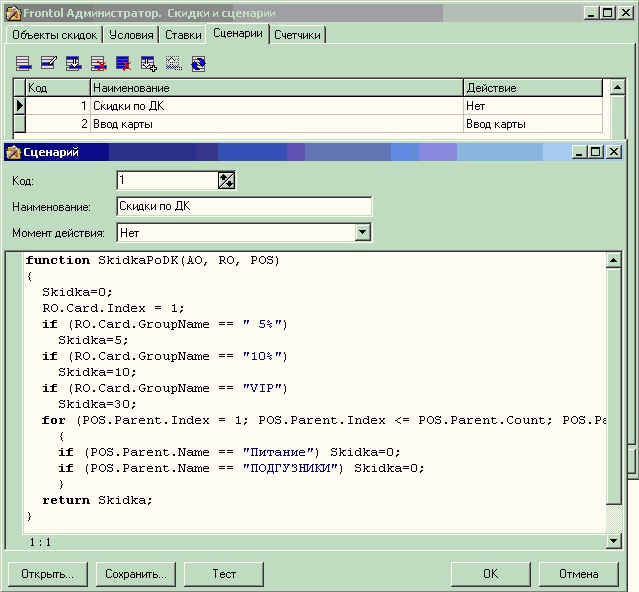Click the string "VIP" in code
The image size is (639, 592).
(x=262, y=388)
